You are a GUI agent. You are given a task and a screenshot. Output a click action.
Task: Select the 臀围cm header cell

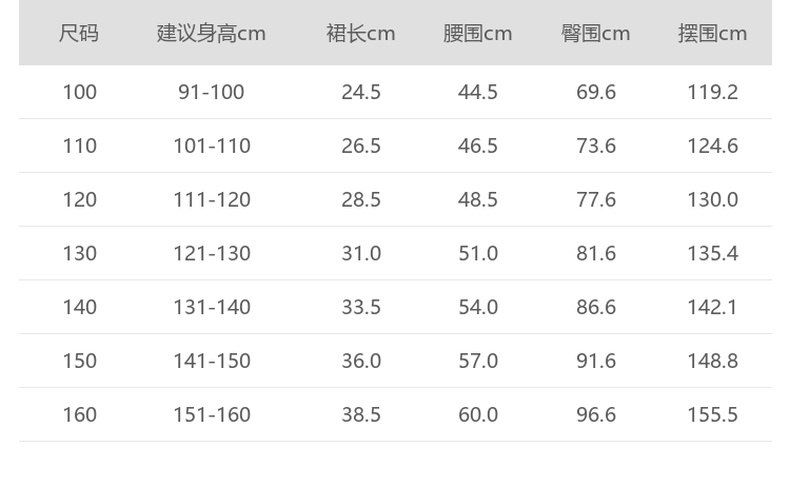tap(596, 33)
